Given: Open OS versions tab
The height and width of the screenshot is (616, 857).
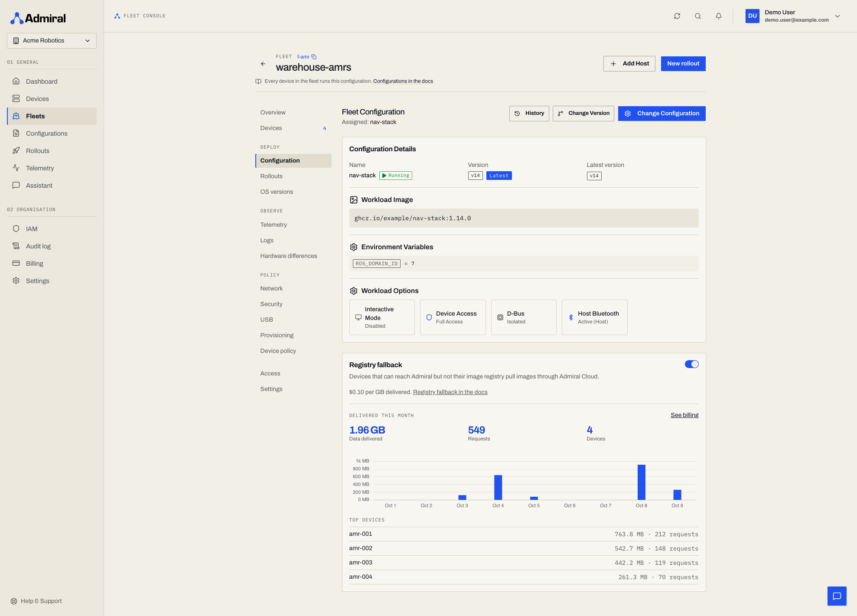Looking at the screenshot, I should point(293,192).
